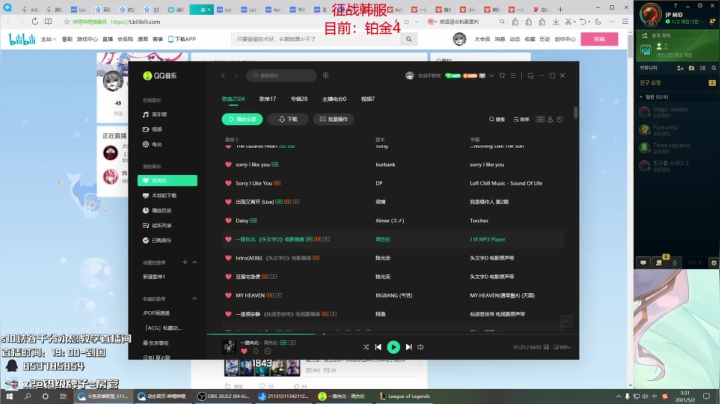
Task: Go forward in QQ Music navigation
Action: pos(236,75)
